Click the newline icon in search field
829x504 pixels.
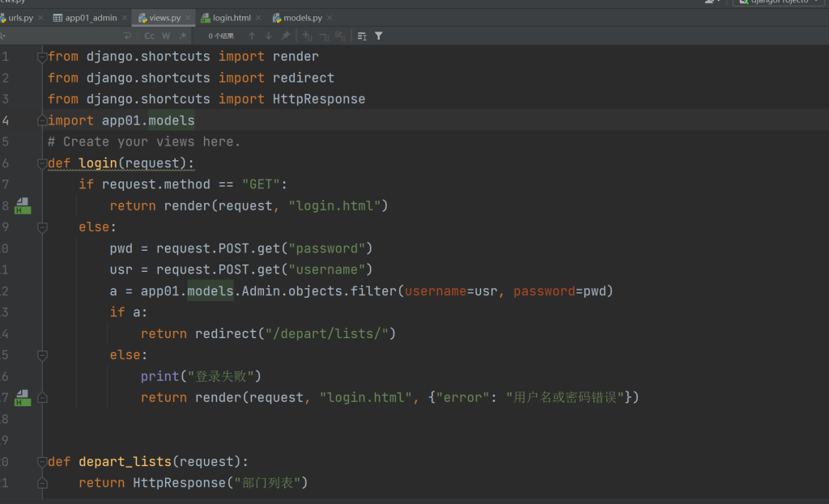[x=127, y=36]
